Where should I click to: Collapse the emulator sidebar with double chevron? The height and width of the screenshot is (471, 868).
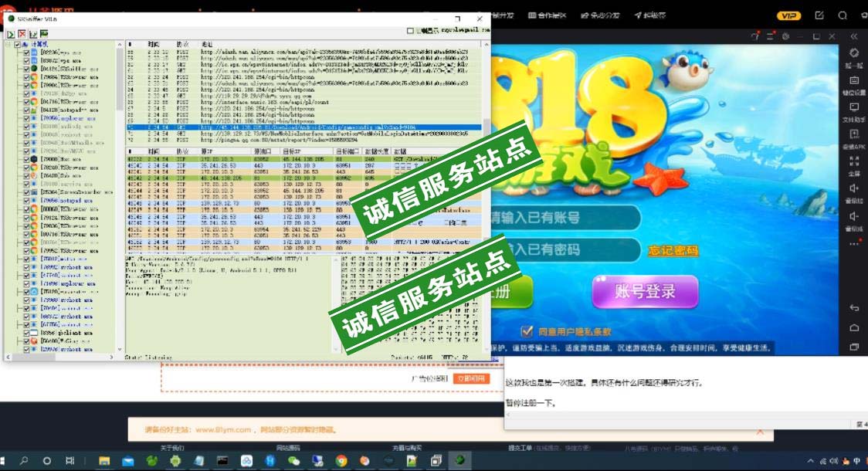[854, 36]
